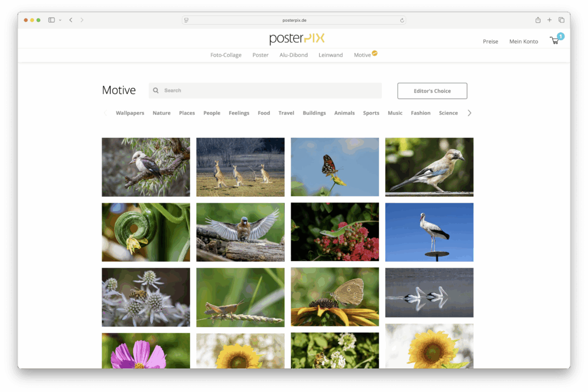The width and height of the screenshot is (588, 392).
Task: Open the green lizard on red flowers photo
Action: [335, 232]
